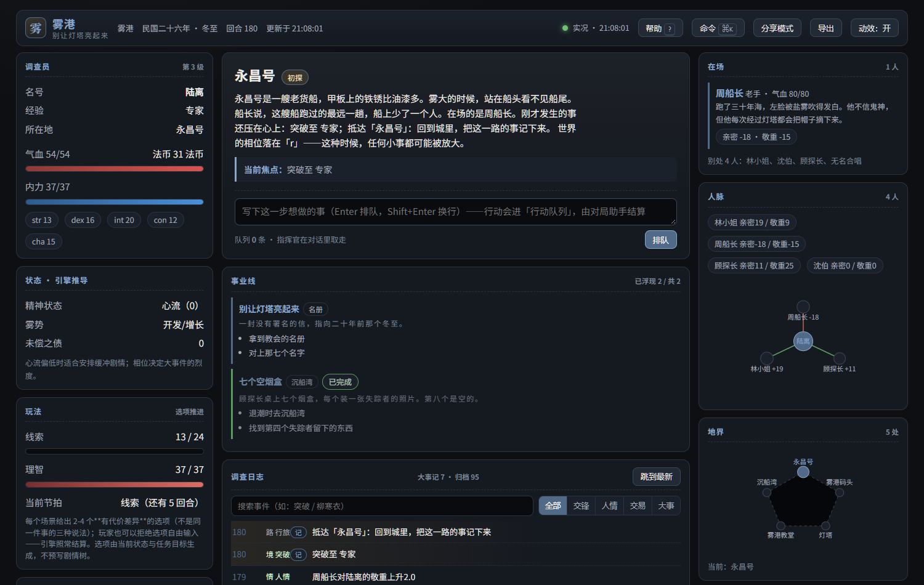Click the 顾探长 +11 node in the 人脉 graph
This screenshot has width=924, height=585.
pos(840,358)
